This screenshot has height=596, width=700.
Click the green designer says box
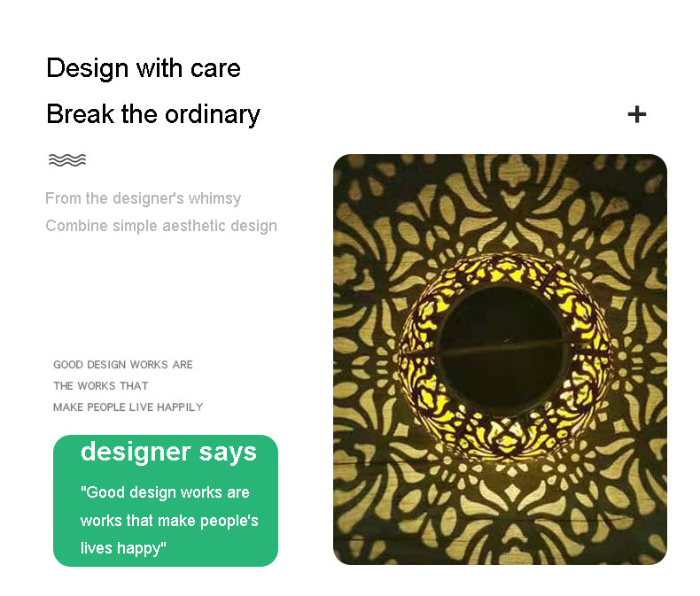coord(166,500)
